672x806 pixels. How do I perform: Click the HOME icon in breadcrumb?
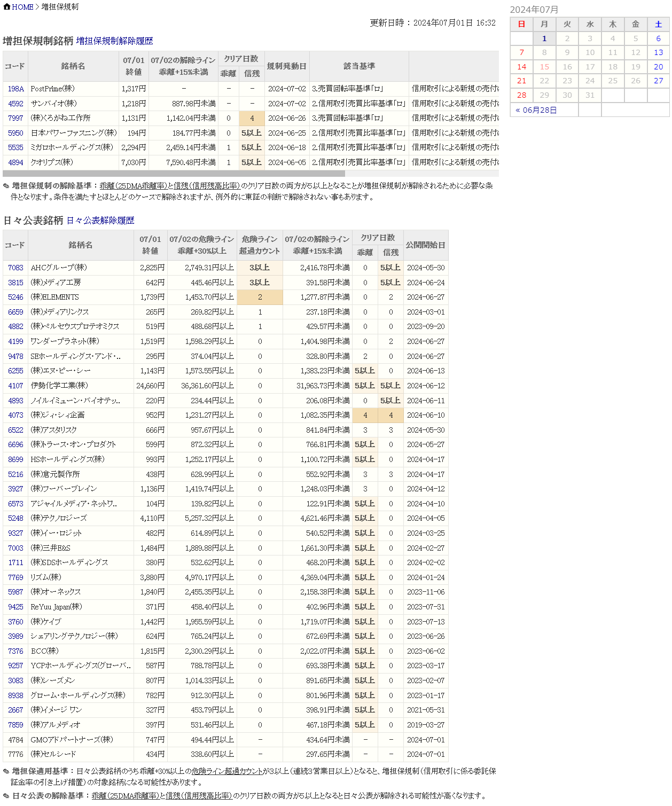(7, 7)
